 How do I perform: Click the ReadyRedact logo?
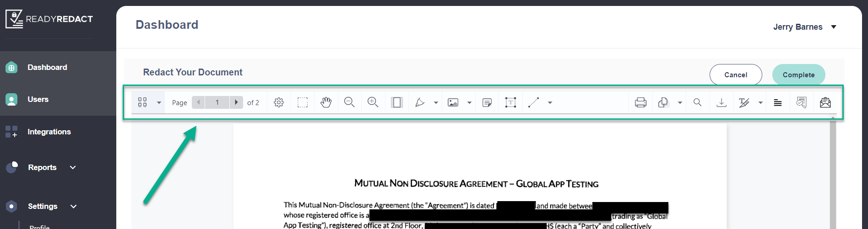point(49,19)
